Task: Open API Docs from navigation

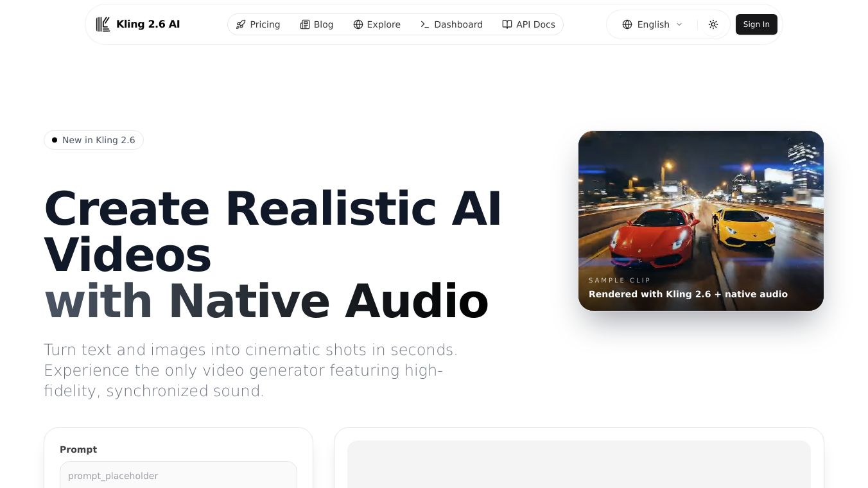Action: (x=528, y=24)
